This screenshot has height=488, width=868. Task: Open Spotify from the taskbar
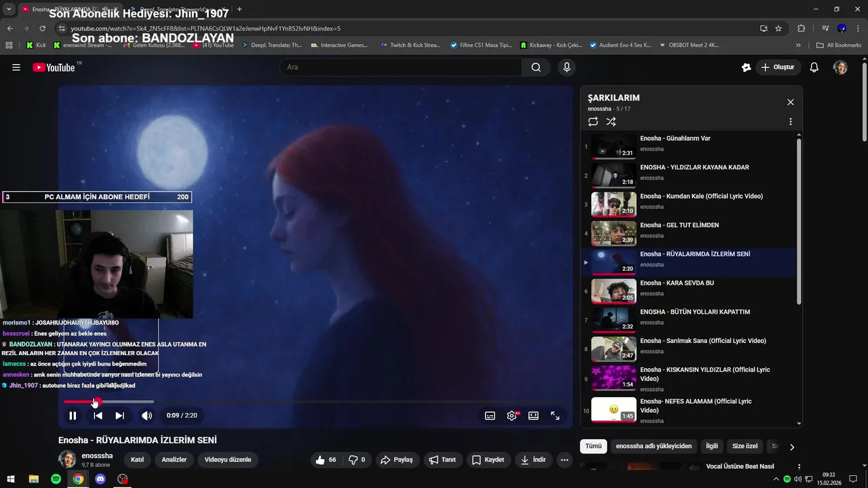click(56, 479)
